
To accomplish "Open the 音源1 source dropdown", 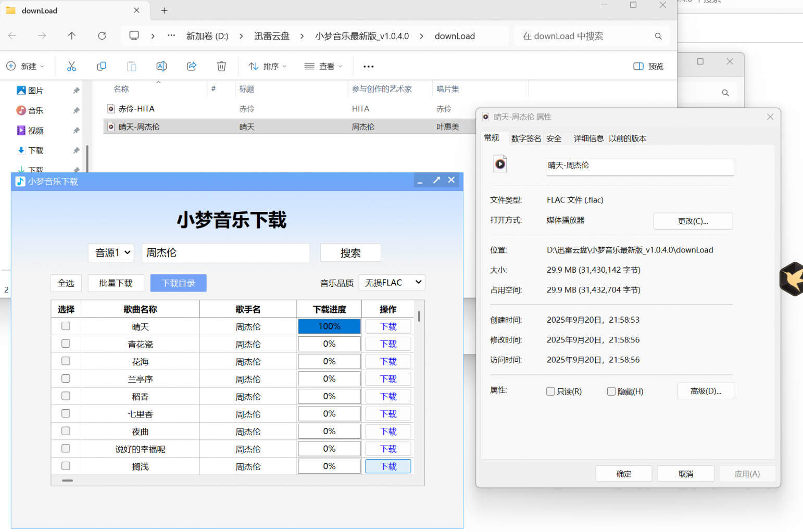I will click(111, 253).
